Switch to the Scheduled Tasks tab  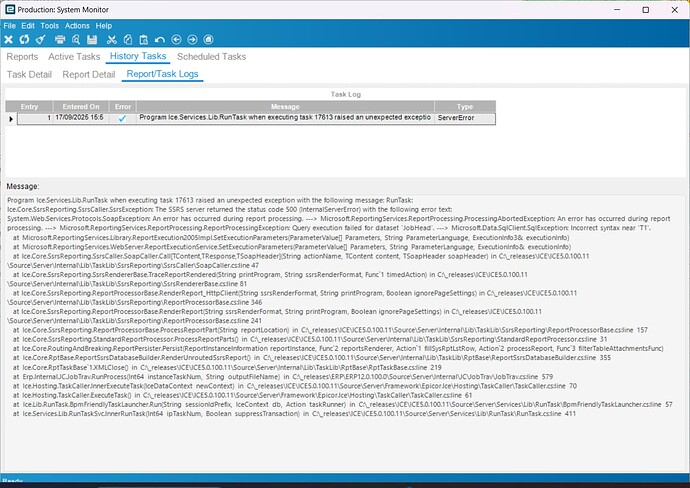211,57
